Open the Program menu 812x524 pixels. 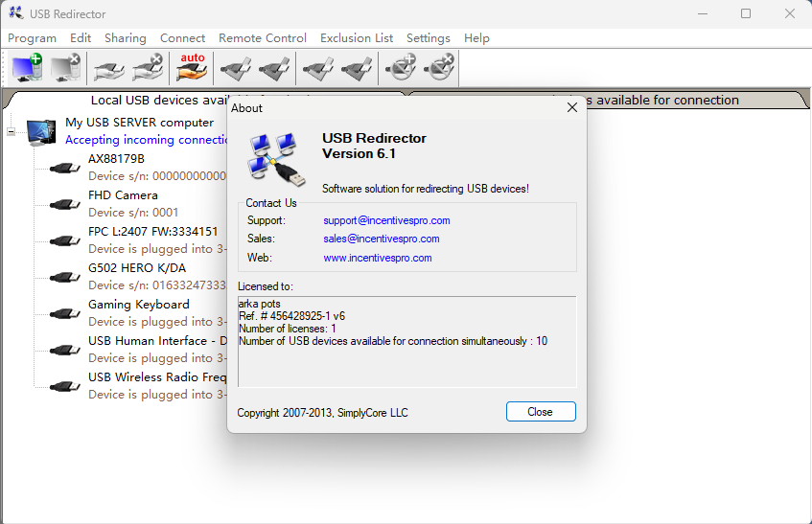coord(32,38)
